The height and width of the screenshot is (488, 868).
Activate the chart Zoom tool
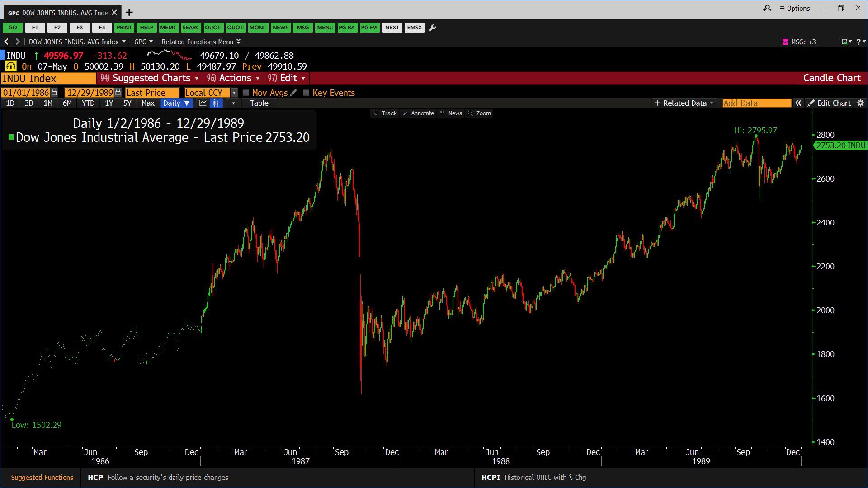(x=479, y=113)
